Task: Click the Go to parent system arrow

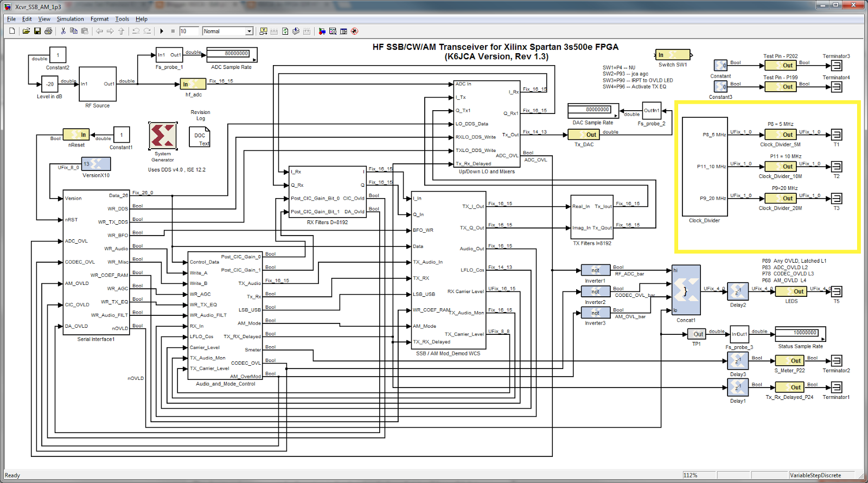Action: pyautogui.click(x=121, y=31)
